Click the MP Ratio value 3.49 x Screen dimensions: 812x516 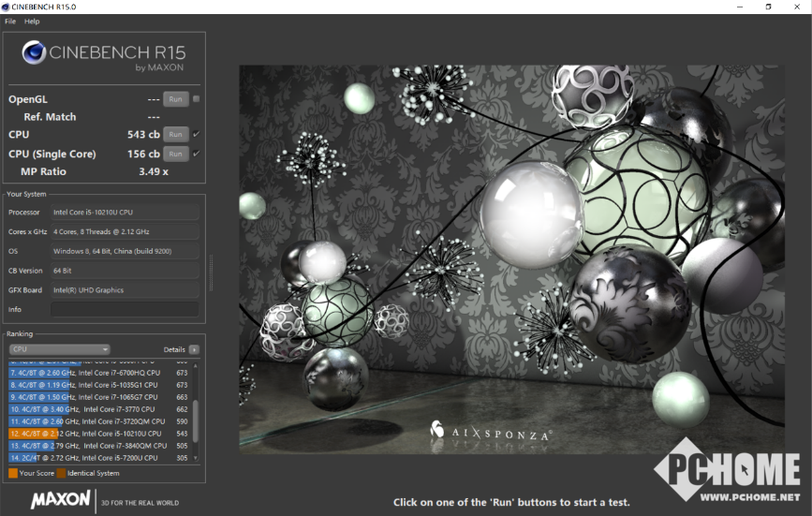[x=154, y=171]
